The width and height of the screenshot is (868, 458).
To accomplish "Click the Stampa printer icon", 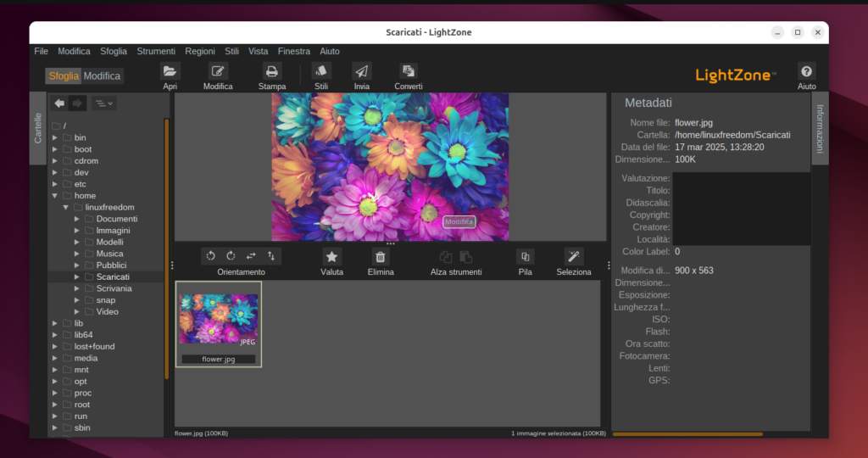I will coord(272,71).
